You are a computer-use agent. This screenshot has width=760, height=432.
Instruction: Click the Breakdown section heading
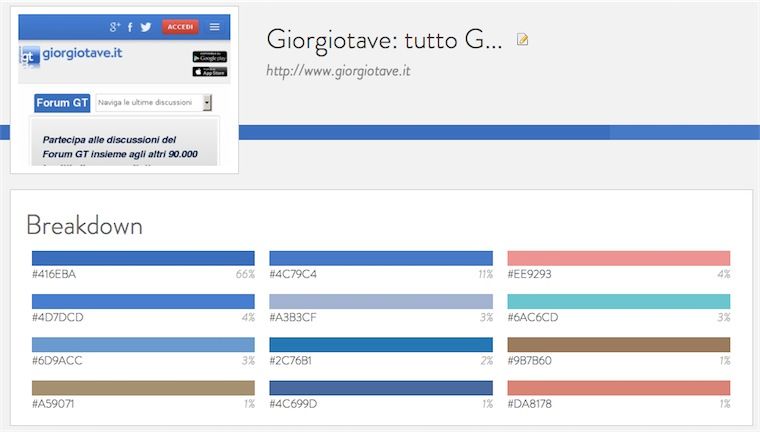pos(84,225)
